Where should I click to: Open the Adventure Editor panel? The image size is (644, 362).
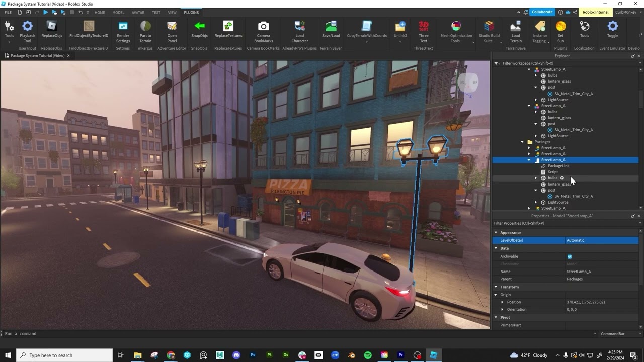coord(172,31)
